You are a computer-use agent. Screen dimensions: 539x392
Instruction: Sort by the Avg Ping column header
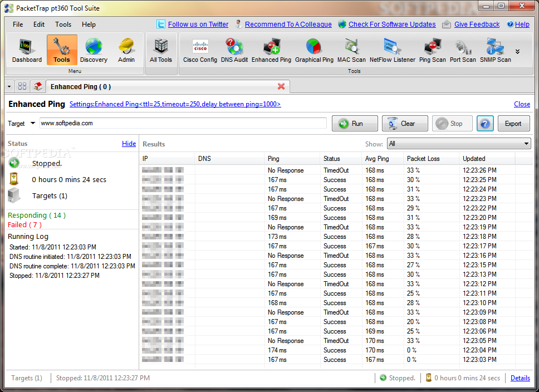coord(383,159)
